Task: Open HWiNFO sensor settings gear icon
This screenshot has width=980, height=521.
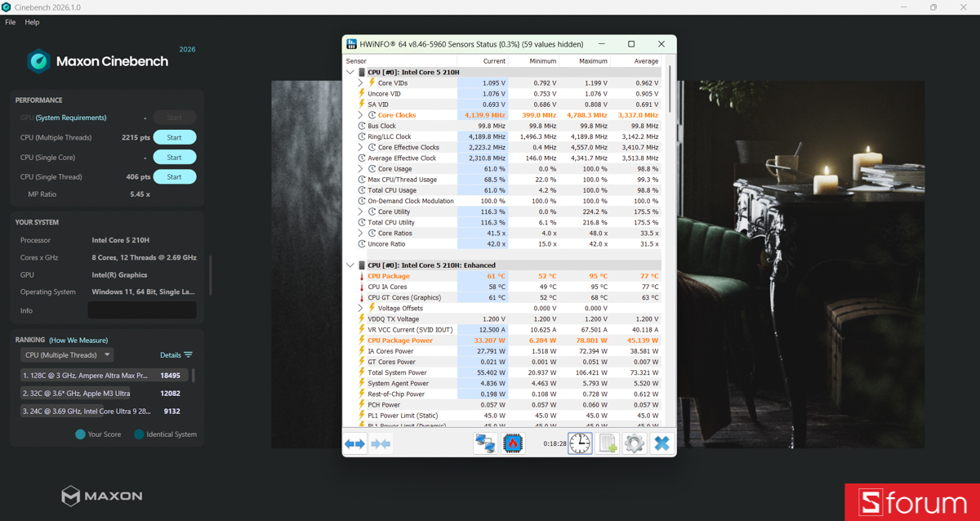Action: (634, 443)
